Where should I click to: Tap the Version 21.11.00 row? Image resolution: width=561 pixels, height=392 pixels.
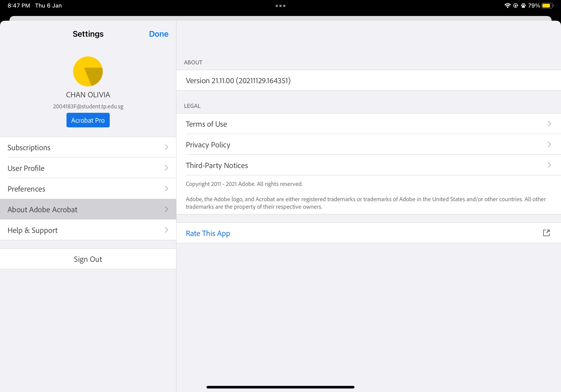(238, 80)
